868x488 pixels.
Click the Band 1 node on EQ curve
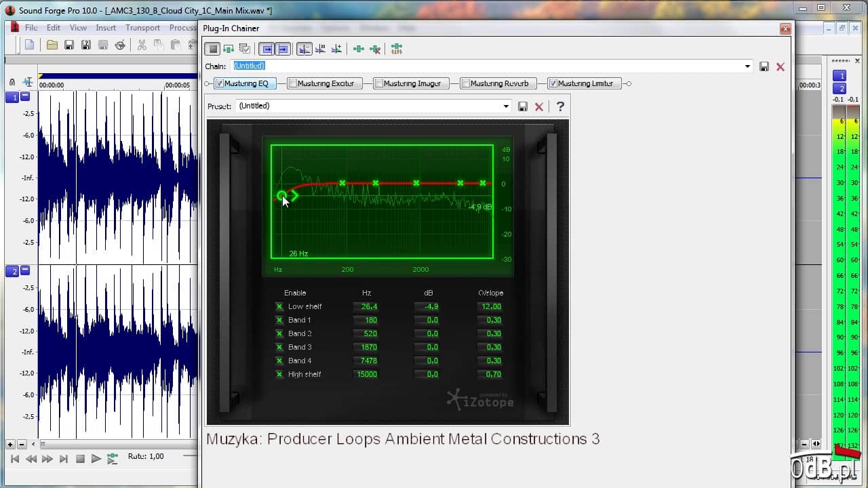pyautogui.click(x=342, y=183)
